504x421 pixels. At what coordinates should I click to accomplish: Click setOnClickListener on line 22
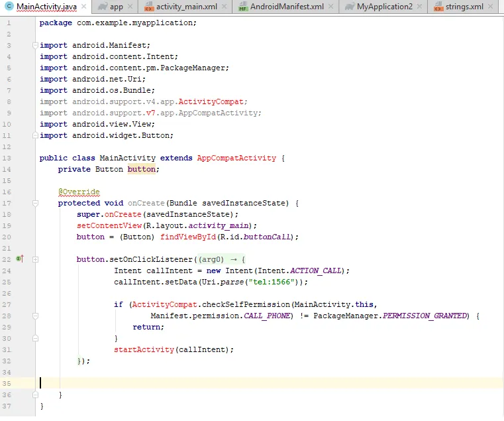pos(151,259)
